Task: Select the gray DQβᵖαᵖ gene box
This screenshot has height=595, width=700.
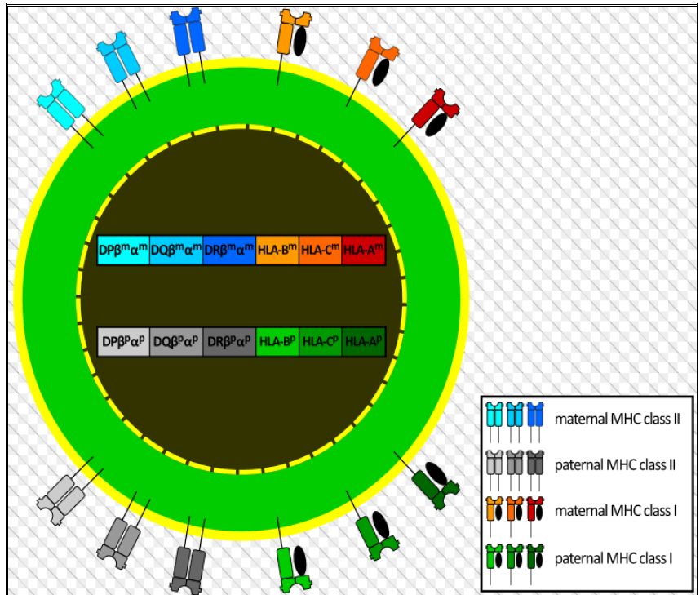Action: pos(176,342)
